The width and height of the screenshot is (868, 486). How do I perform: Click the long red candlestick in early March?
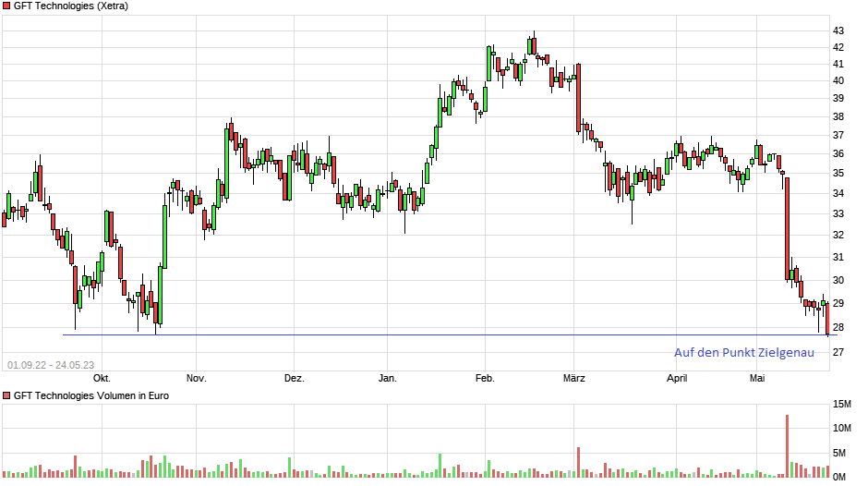pos(578,98)
